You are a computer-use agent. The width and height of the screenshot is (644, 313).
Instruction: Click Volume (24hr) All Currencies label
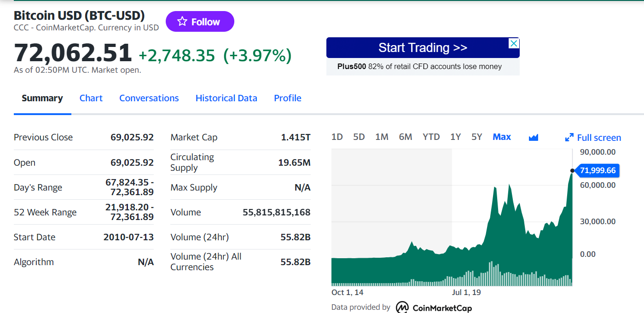click(206, 261)
